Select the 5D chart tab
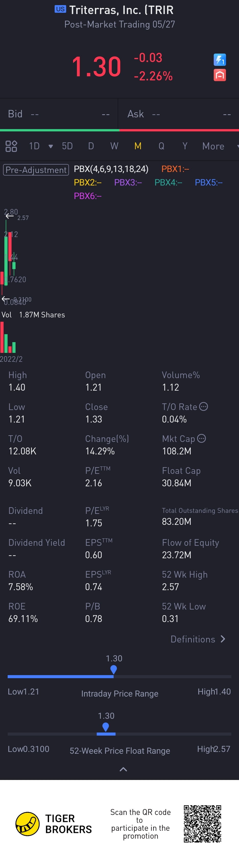Screen dimensions: 239x868 click(x=67, y=146)
